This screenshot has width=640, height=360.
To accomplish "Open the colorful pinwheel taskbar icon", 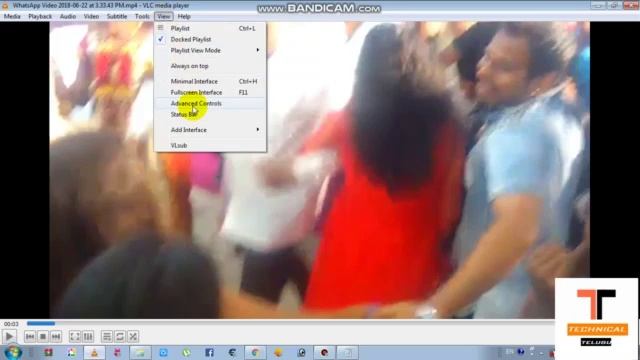I will [72, 352].
